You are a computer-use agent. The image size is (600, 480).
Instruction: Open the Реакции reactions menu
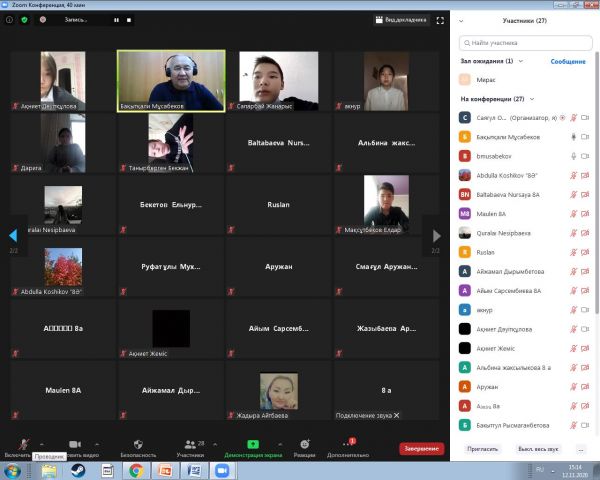click(304, 447)
